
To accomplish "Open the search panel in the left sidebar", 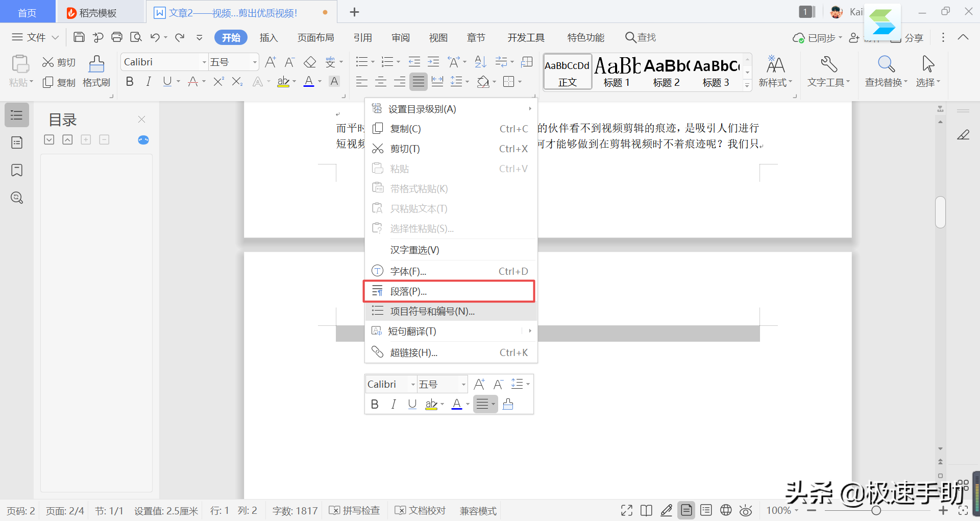I will click(x=17, y=198).
